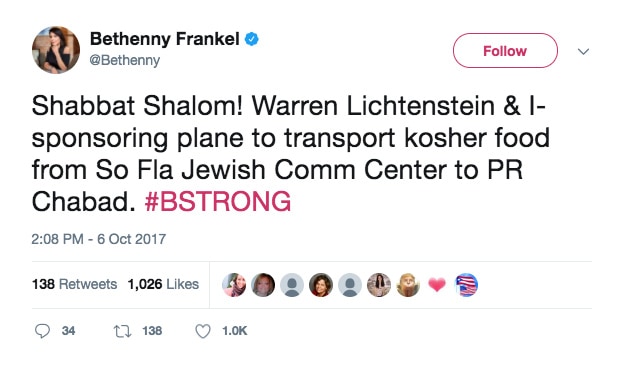625x365 pixels.
Task: Open the 2:08 PM - 6 Oct 2017 timestamp
Action: coord(98,239)
